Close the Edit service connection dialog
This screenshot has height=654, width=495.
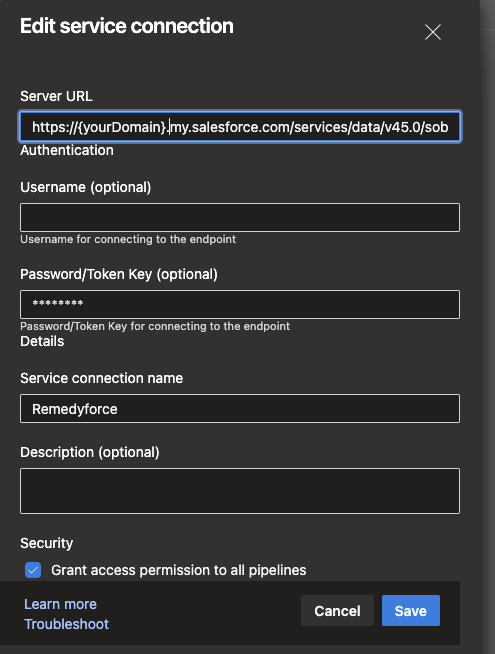tap(433, 32)
